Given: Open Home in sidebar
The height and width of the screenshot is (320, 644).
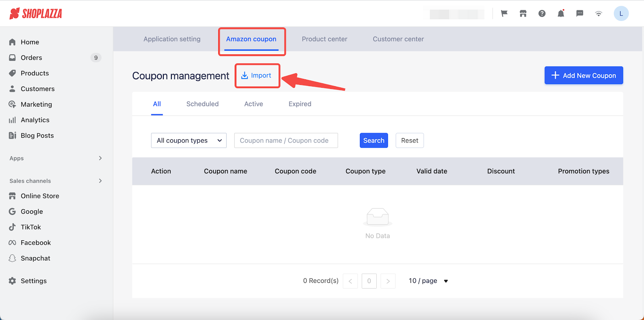Looking at the screenshot, I should point(30,42).
